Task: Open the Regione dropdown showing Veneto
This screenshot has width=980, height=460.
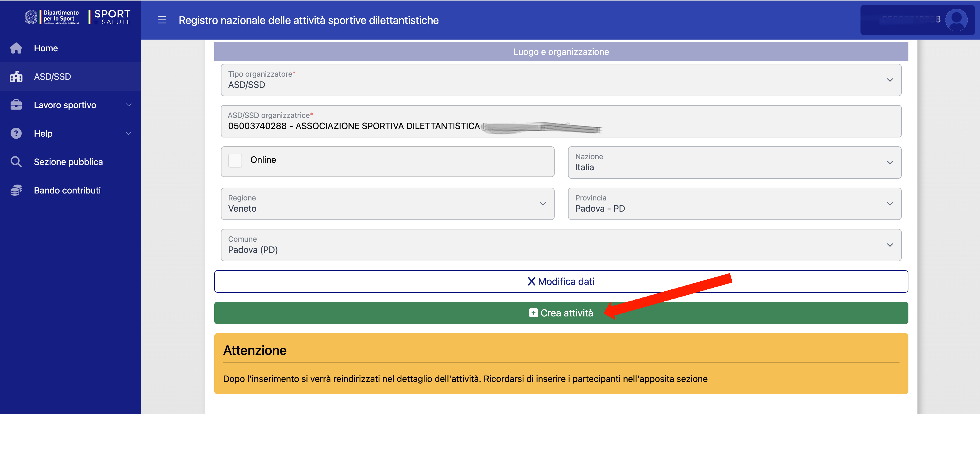Action: tap(387, 204)
